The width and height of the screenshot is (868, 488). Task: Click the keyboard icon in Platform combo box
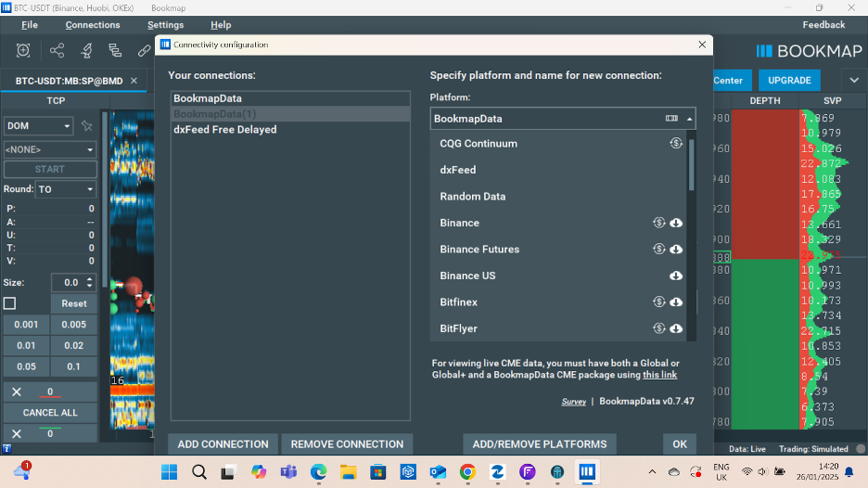671,119
